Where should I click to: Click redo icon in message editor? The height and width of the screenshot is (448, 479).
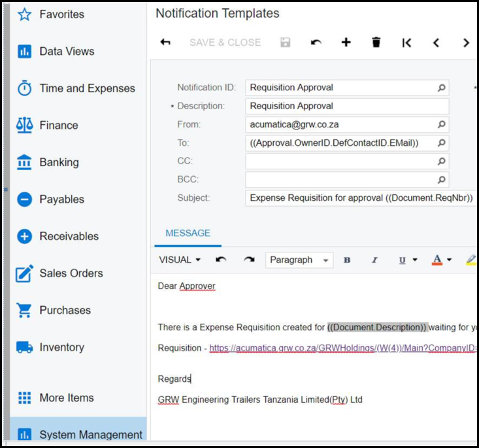tap(249, 260)
